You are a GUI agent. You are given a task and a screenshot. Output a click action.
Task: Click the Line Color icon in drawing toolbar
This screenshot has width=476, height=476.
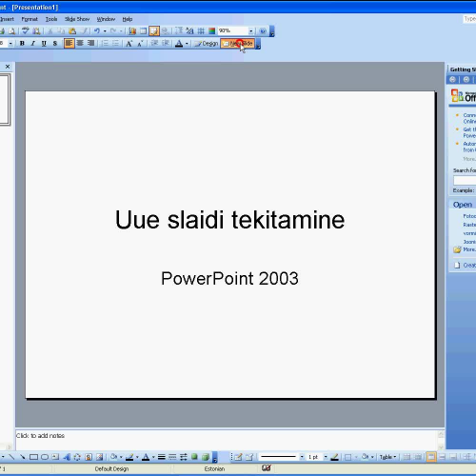[x=129, y=457]
